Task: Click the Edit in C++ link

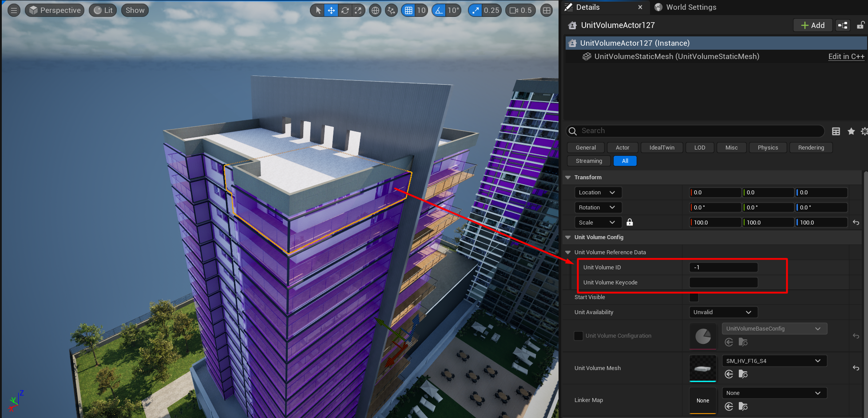Action: [x=846, y=56]
